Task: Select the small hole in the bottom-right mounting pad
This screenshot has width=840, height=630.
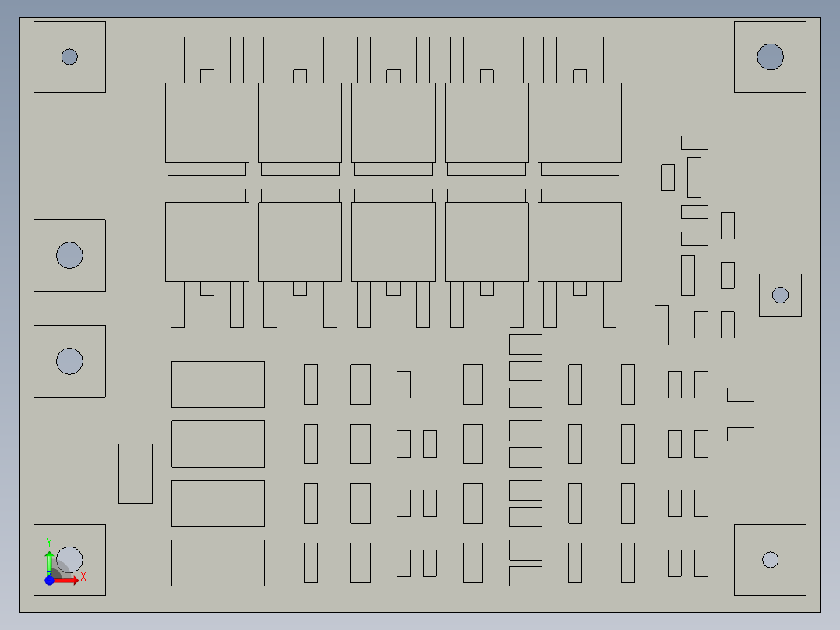Action: click(x=771, y=560)
